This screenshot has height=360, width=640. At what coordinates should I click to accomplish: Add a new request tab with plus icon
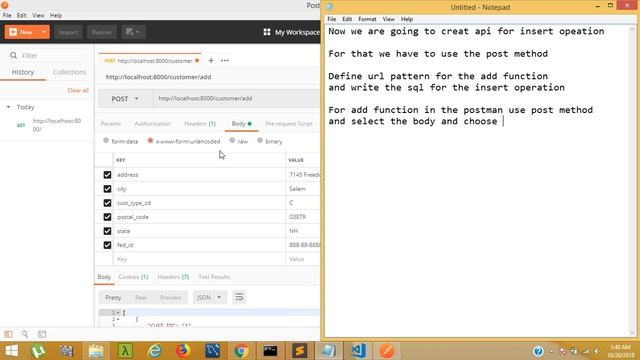tap(211, 60)
